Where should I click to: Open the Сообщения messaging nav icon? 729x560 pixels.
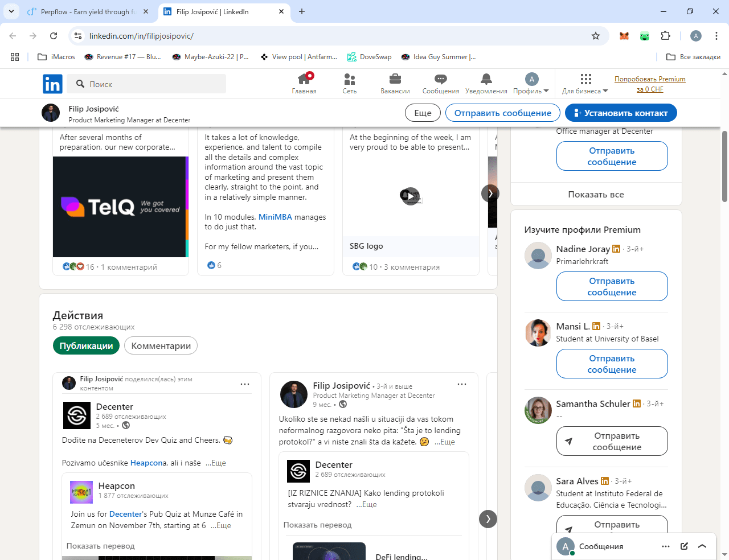441,84
